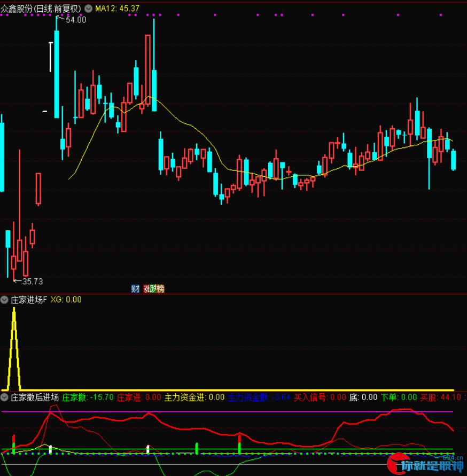Click the 底: 0.00 readout
The width and height of the screenshot is (467, 476).
(x=363, y=397)
